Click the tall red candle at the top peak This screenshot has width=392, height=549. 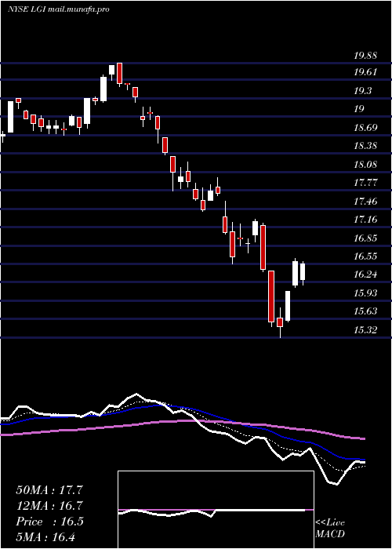coord(120,75)
